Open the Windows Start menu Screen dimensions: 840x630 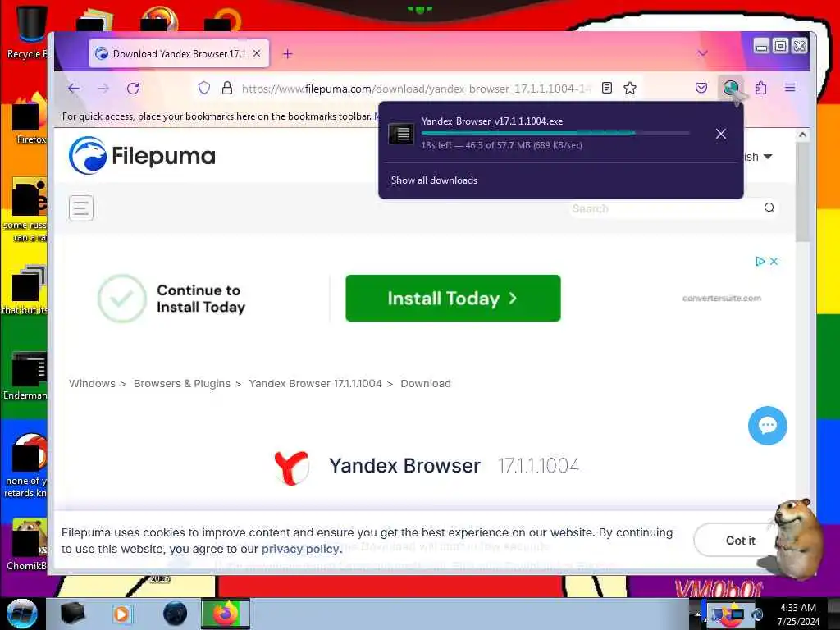click(22, 614)
